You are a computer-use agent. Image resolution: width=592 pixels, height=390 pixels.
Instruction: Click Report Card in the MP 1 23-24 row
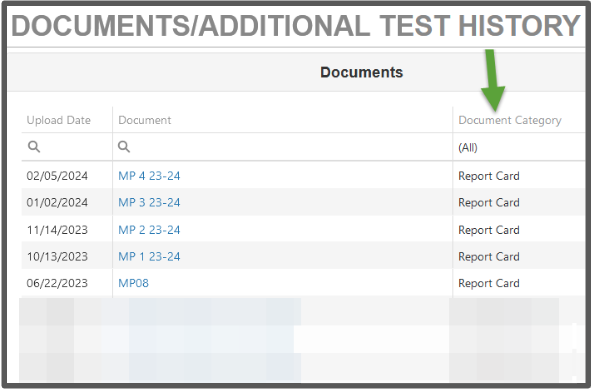tap(489, 257)
